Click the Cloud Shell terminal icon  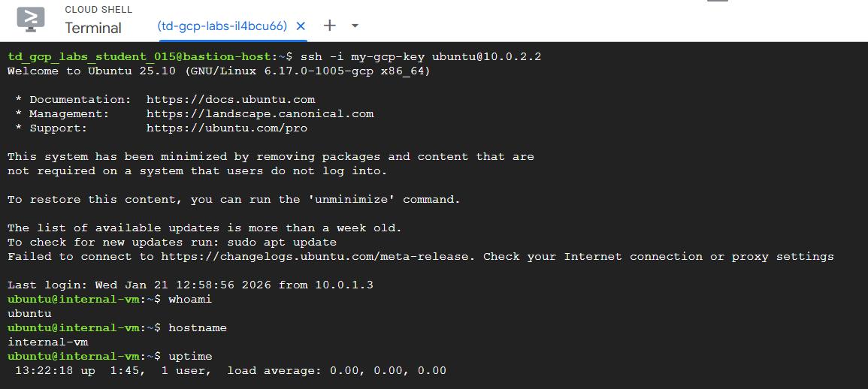[31, 19]
